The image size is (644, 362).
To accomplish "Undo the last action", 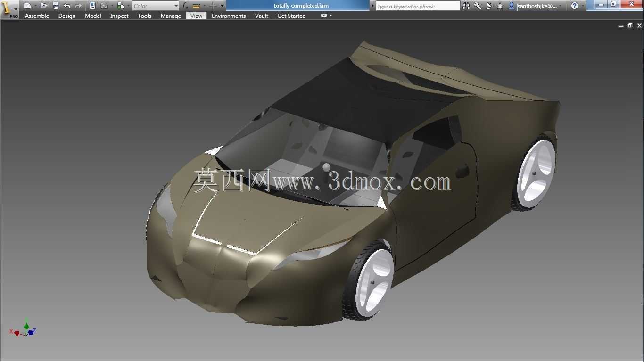I will (67, 6).
